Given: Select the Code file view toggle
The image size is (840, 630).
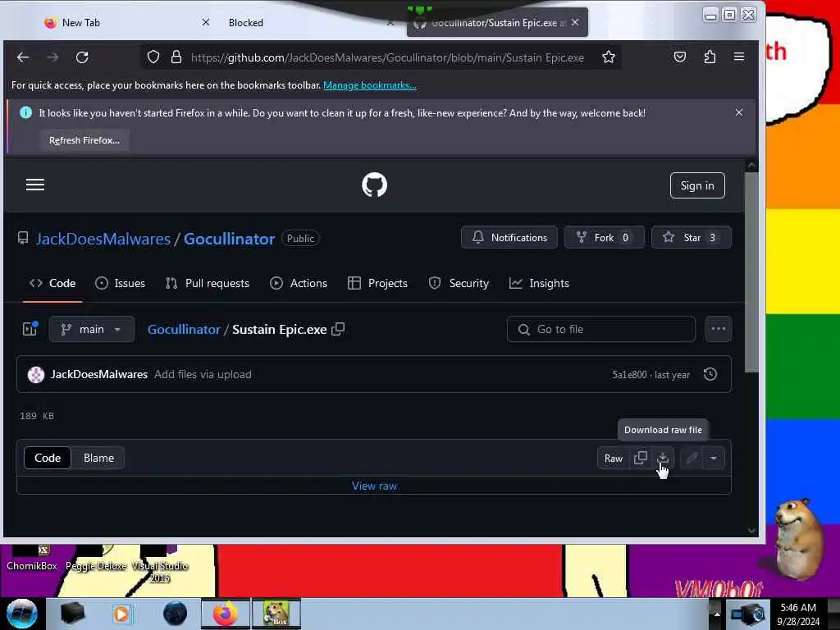Looking at the screenshot, I should (x=48, y=458).
